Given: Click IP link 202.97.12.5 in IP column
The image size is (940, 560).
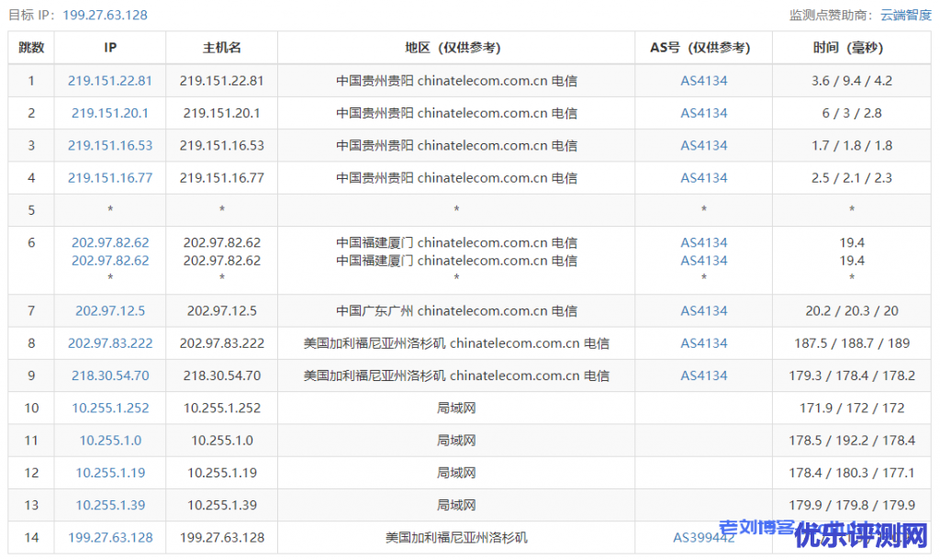Looking at the screenshot, I should tap(110, 310).
